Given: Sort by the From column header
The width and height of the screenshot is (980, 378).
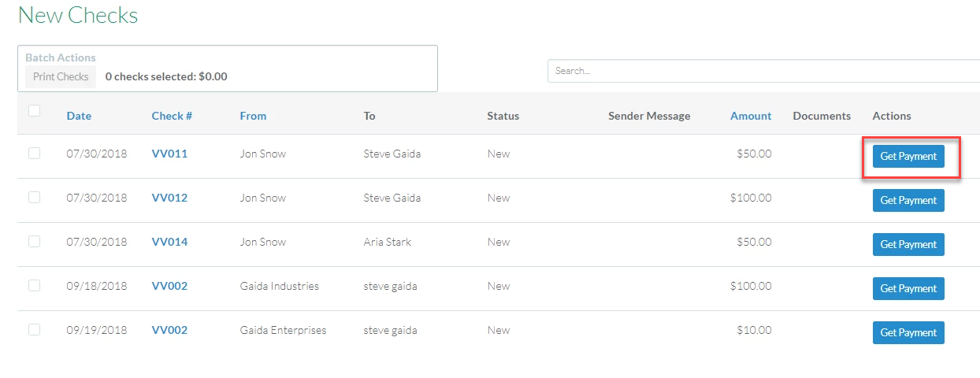Looking at the screenshot, I should pos(253,116).
